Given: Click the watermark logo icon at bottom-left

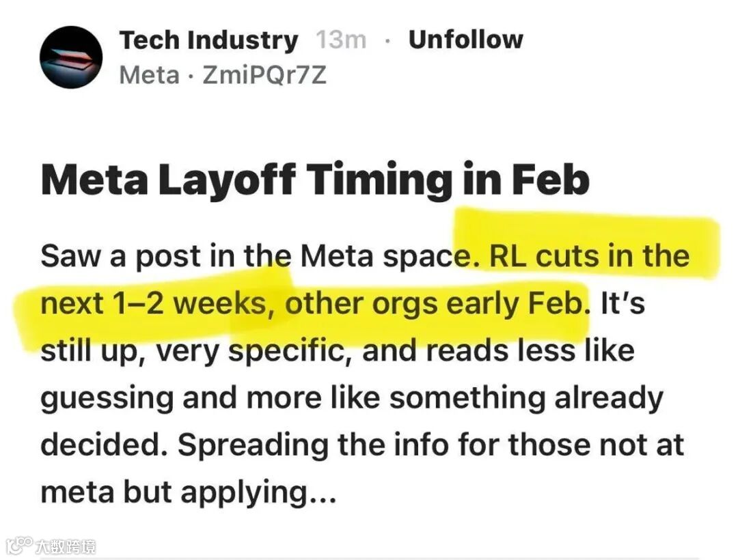Looking at the screenshot, I should [x=19, y=546].
